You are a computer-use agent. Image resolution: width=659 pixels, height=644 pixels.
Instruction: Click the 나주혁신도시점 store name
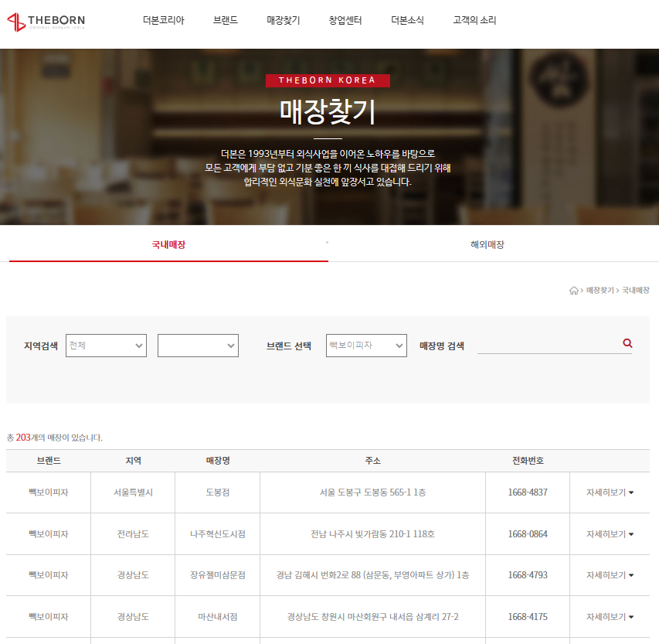pyautogui.click(x=218, y=534)
